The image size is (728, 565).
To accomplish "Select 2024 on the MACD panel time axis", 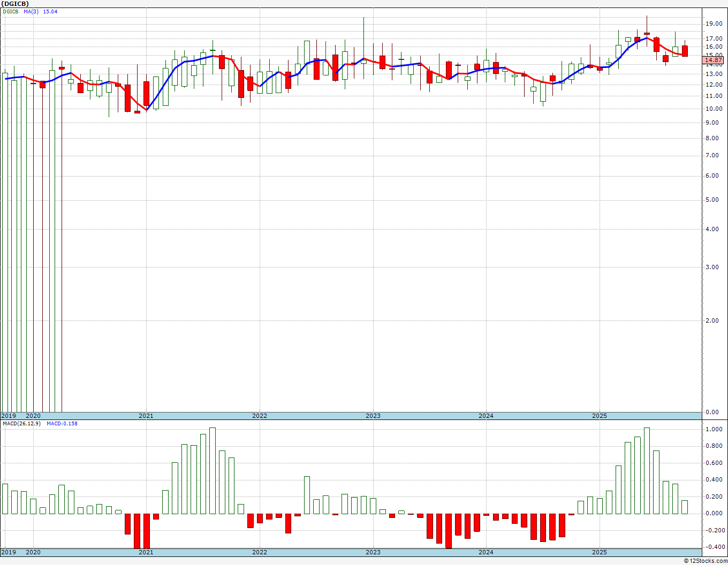I will coord(486,552).
